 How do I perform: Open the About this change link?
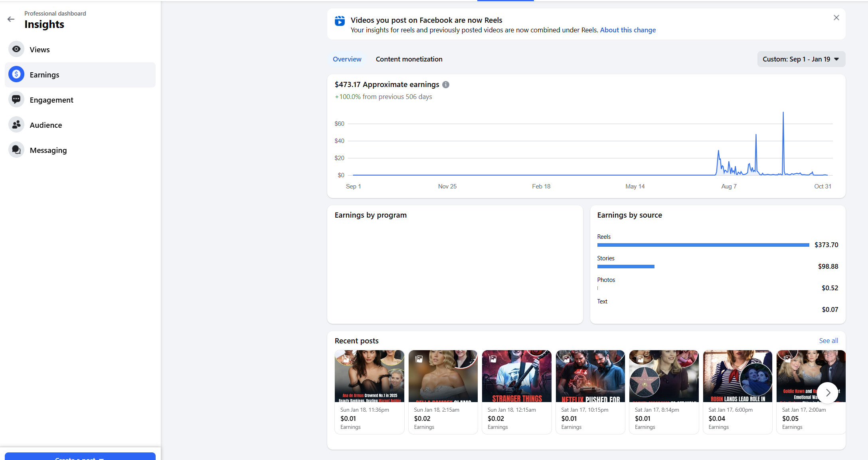pos(627,30)
